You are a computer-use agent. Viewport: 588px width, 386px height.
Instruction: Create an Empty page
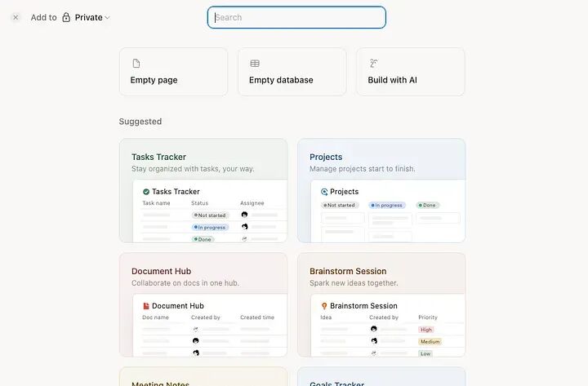173,72
